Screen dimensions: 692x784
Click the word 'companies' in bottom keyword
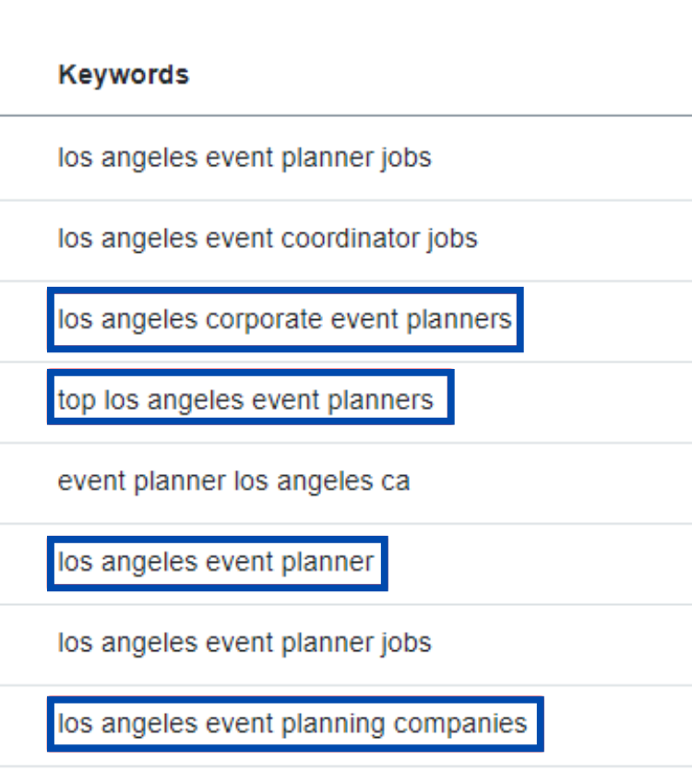pos(460,724)
